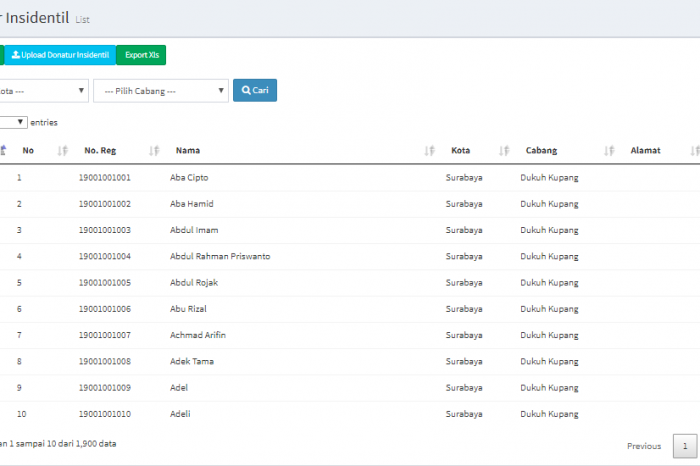Click the Previous pagination link
The height and width of the screenshot is (466, 700).
click(x=644, y=446)
